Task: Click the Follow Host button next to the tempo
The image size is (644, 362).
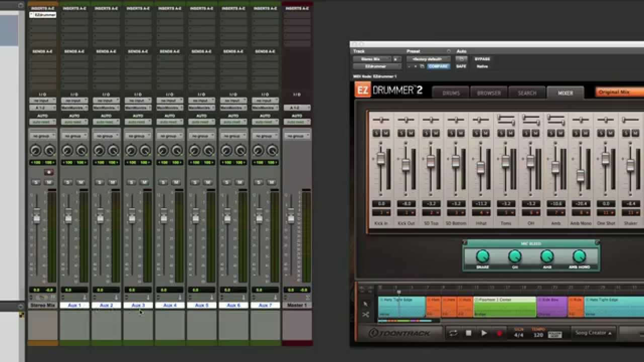Action: pos(555,334)
